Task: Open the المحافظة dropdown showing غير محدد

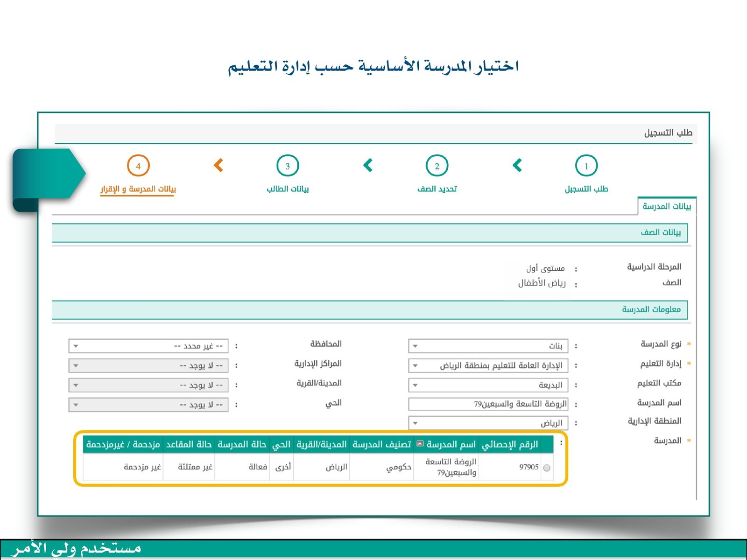Action: click(148, 346)
